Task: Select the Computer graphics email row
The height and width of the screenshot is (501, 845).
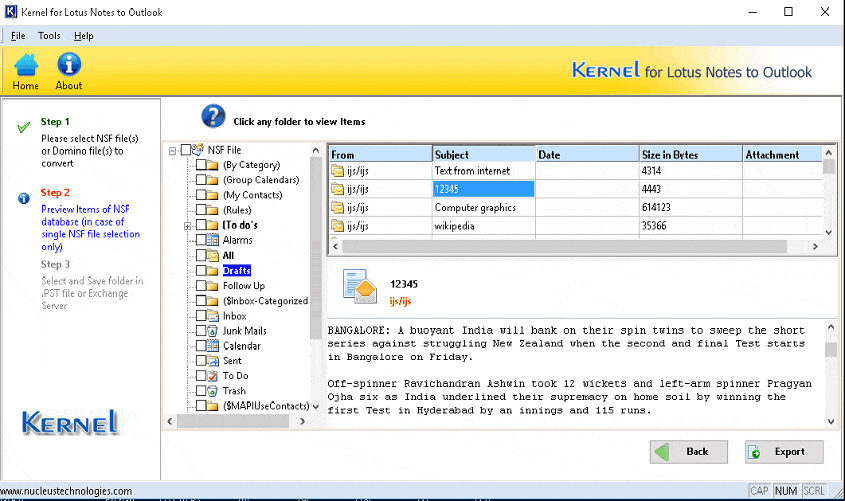Action: pyautogui.click(x=475, y=208)
